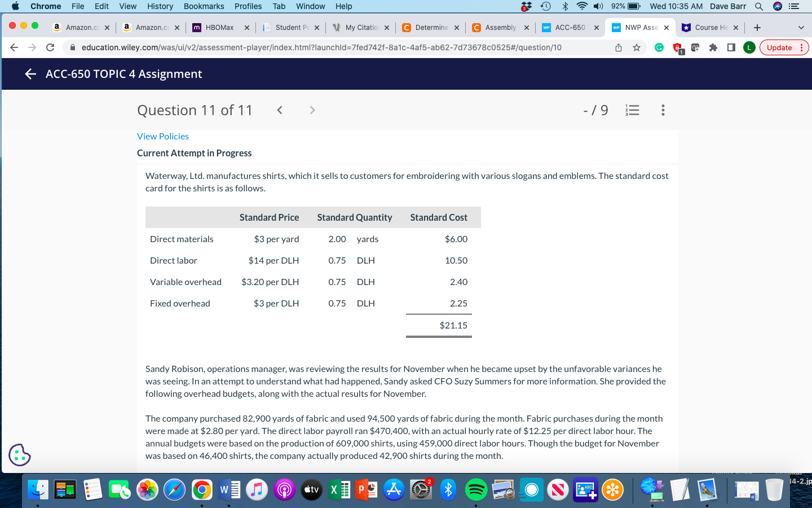
Task: Open the assessment player's three-dot options
Action: click(x=663, y=110)
